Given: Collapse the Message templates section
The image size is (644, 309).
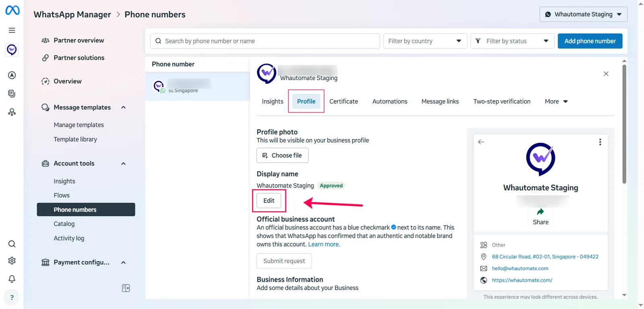Looking at the screenshot, I should 124,107.
